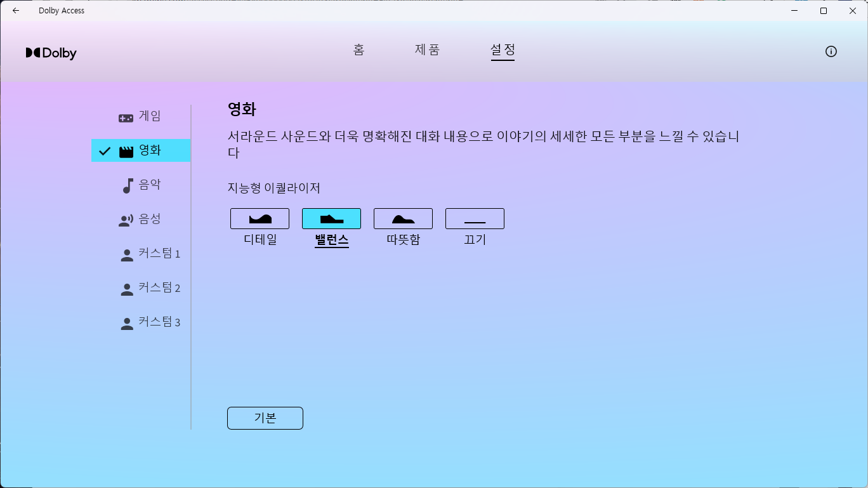This screenshot has width=868, height=488.
Task: Open the info icon top right
Action: 831,51
